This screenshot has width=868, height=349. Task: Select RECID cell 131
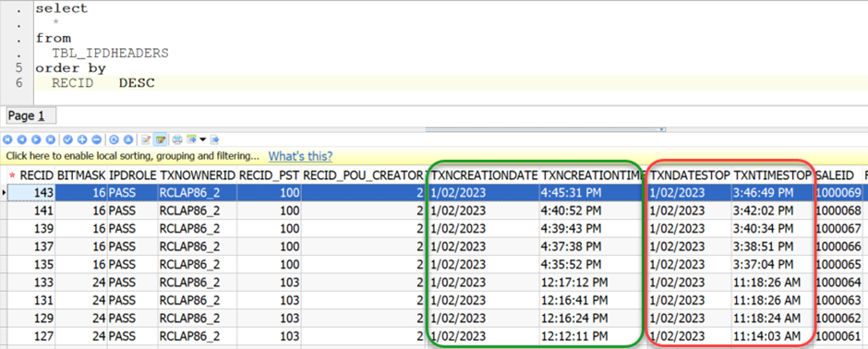(x=31, y=300)
